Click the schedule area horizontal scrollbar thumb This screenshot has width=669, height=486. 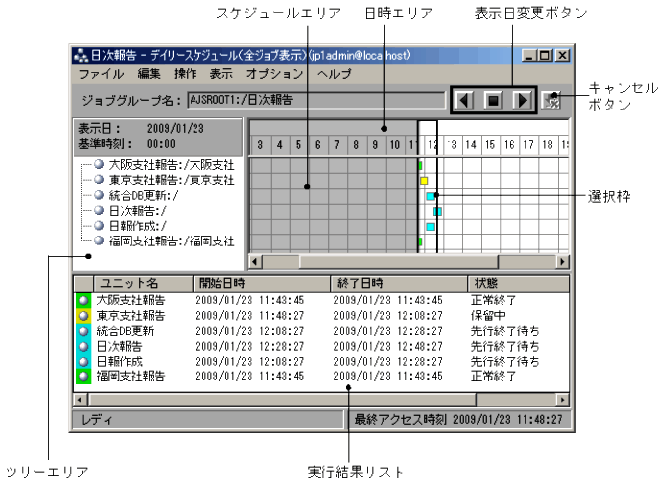coord(398,261)
